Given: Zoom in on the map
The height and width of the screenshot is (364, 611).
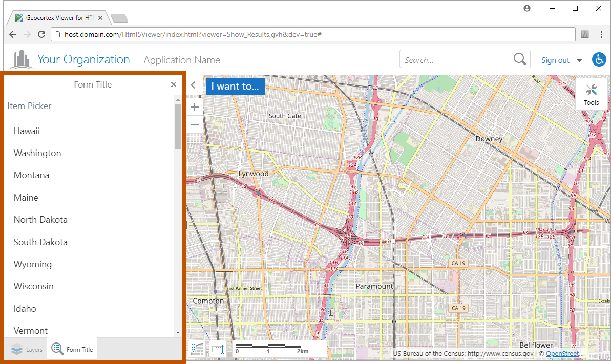Looking at the screenshot, I should point(195,107).
